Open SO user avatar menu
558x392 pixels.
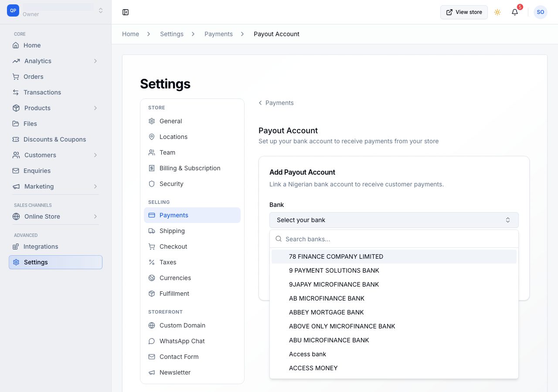541,12
